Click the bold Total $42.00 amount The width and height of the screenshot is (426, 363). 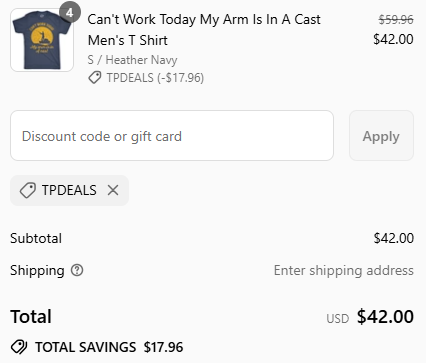point(385,316)
